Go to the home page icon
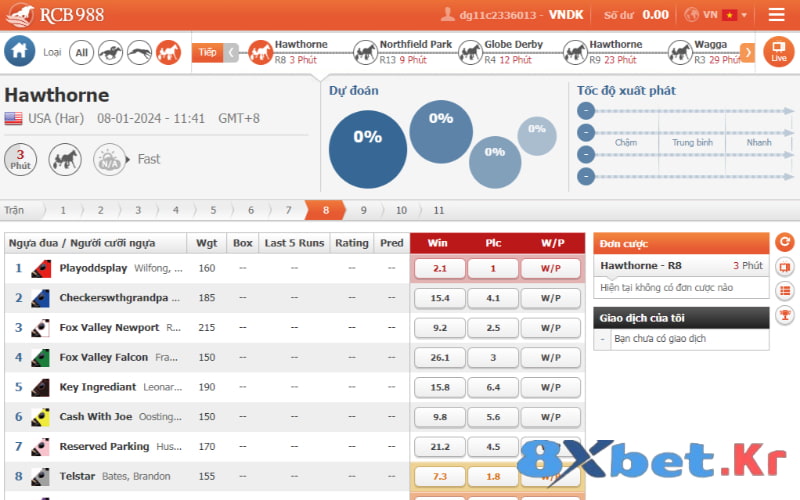 click(20, 52)
